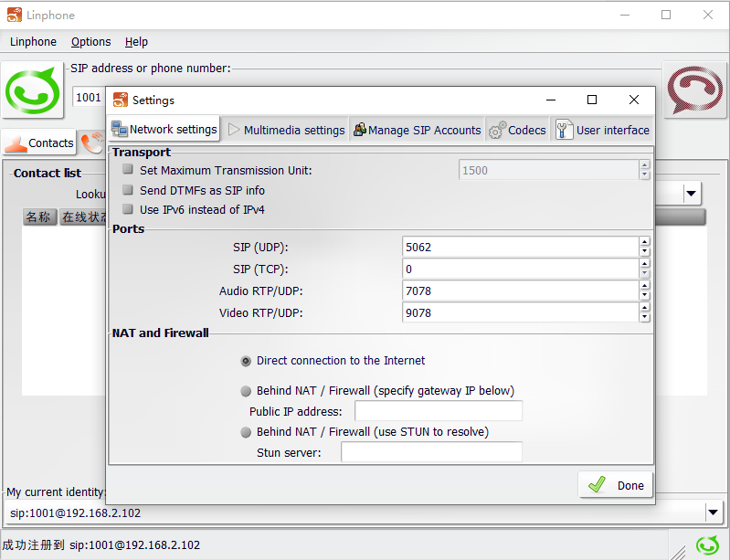Click the Done button
This screenshot has width=730, height=560.
click(615, 485)
